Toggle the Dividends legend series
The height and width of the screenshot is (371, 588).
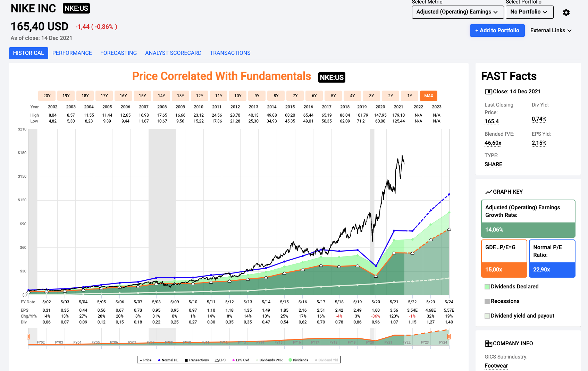click(291, 360)
